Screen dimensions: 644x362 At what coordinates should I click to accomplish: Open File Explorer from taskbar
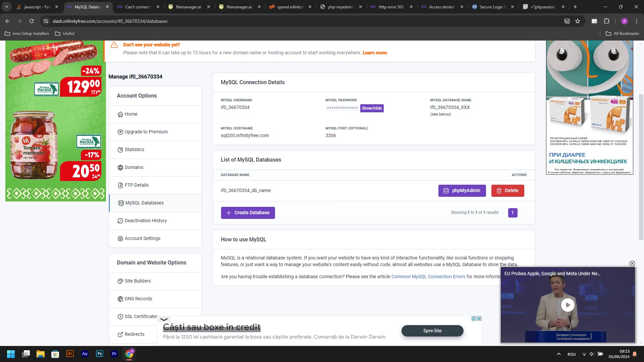click(x=41, y=354)
